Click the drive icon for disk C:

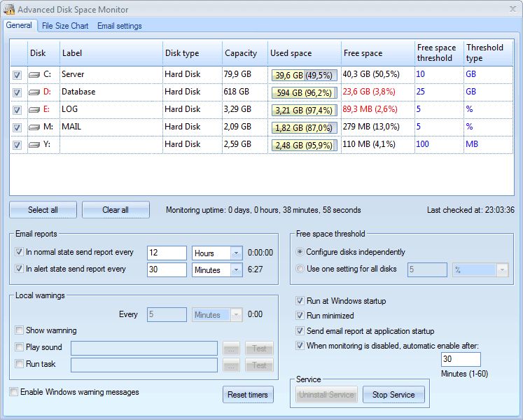coord(35,74)
